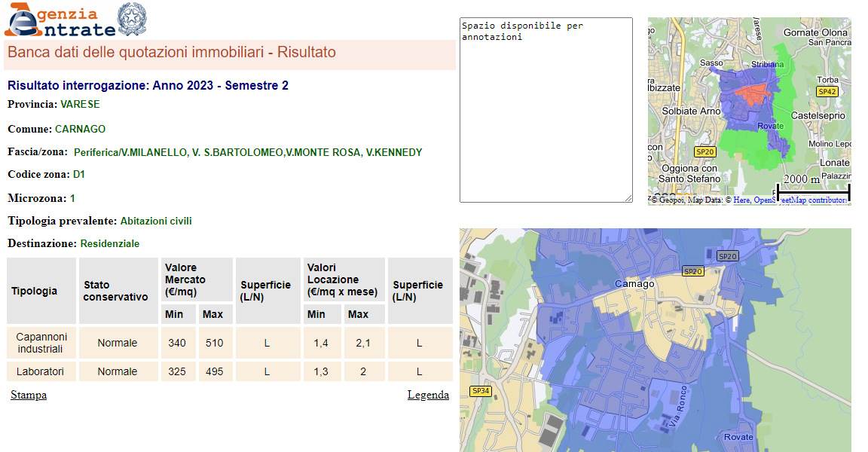This screenshot has height=452, width=868.
Task: Click the Stato conservativo column header
Action: [x=118, y=291]
